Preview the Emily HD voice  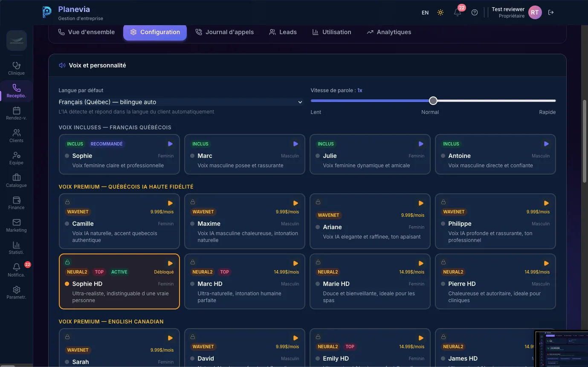point(421,338)
